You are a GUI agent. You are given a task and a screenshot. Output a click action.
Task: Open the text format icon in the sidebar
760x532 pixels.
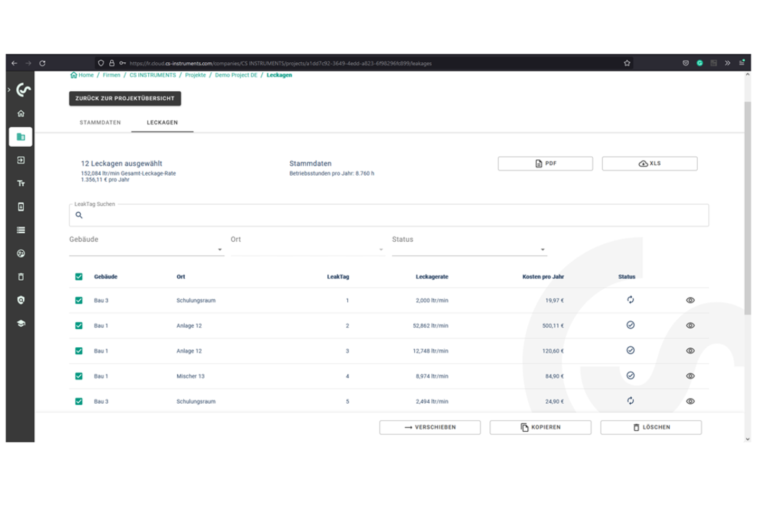21,183
